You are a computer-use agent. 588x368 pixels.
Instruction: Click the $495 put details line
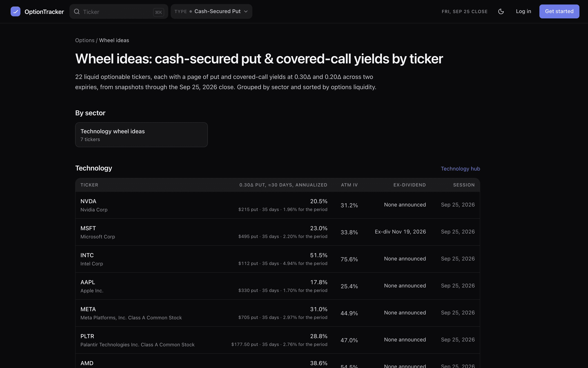pyautogui.click(x=283, y=236)
